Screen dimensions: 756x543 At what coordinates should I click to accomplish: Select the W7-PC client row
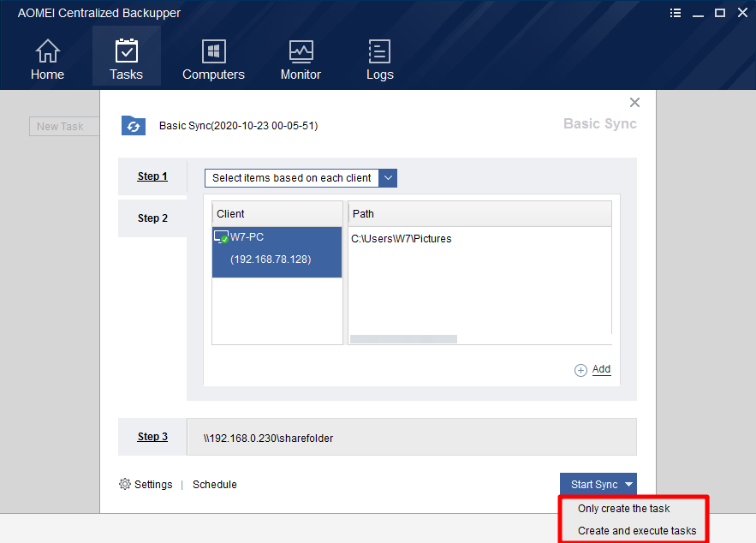click(277, 252)
